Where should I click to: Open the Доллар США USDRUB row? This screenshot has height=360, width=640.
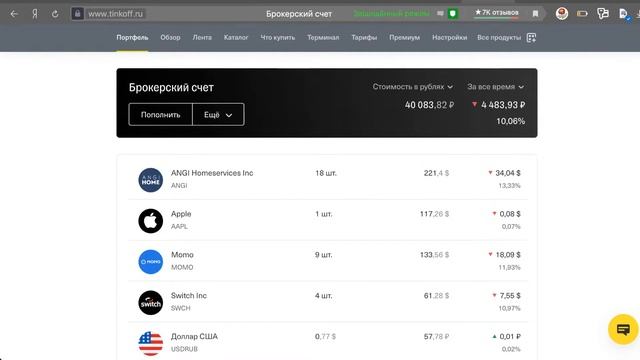328,342
